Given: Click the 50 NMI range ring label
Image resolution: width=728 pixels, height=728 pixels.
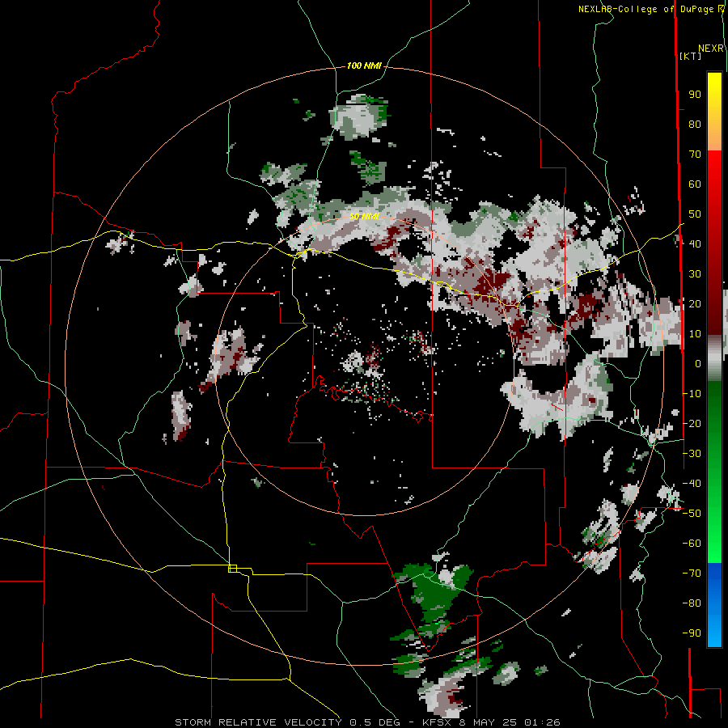Looking at the screenshot, I should 364,216.
